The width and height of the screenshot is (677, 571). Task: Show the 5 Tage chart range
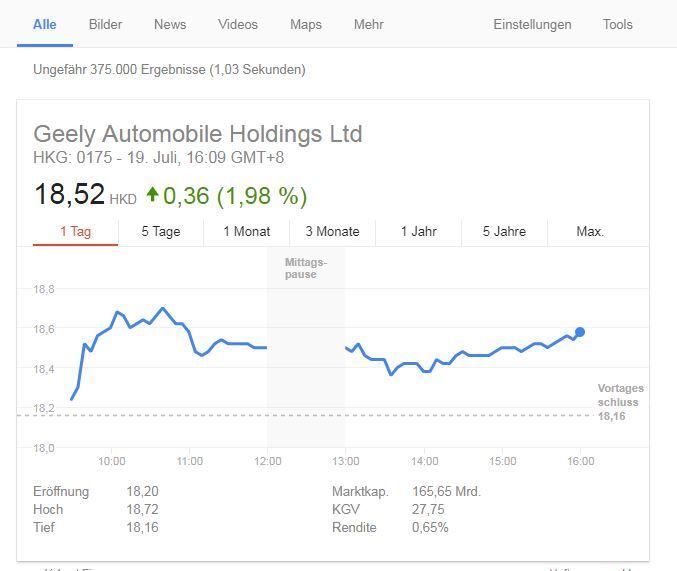tap(161, 232)
